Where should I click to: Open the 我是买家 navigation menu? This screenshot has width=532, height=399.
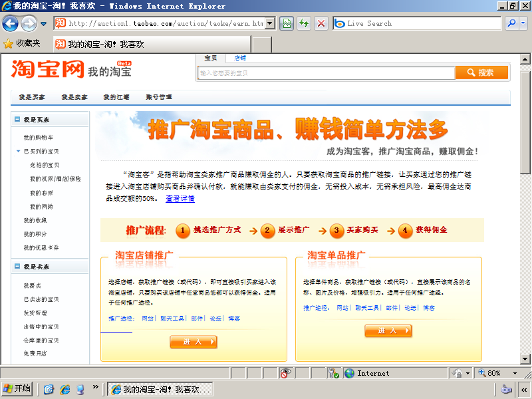pyautogui.click(x=32, y=97)
